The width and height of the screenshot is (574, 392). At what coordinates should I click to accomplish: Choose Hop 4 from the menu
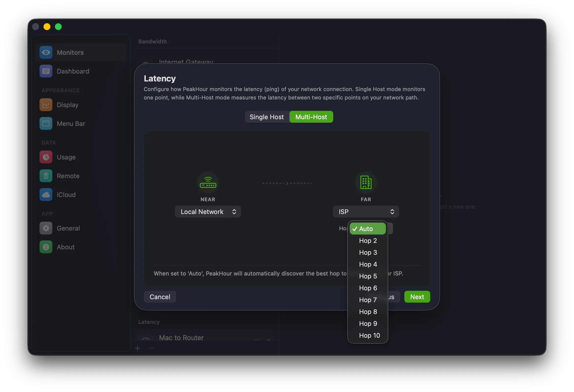pos(368,264)
